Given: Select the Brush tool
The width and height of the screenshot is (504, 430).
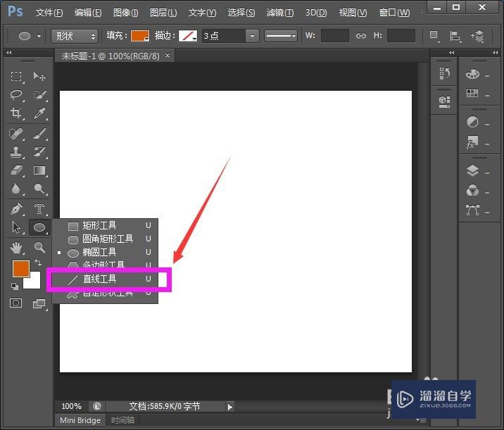Looking at the screenshot, I should coord(39,134).
